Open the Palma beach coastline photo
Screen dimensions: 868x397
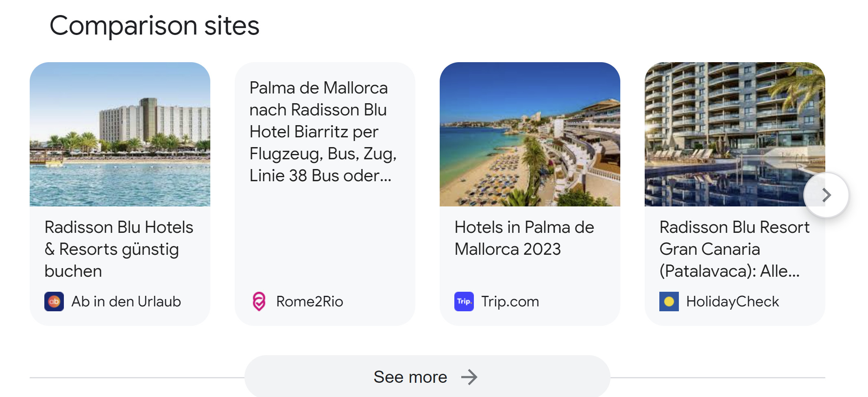tap(530, 134)
